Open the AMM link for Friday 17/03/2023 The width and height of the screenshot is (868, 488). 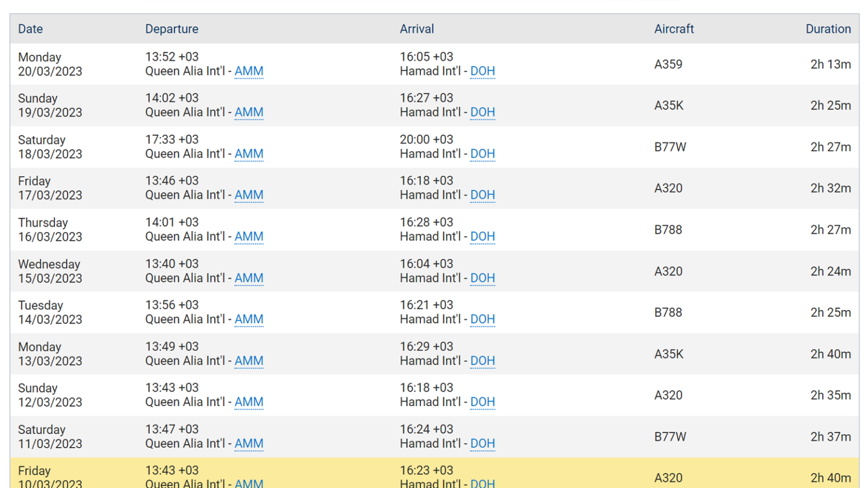pos(249,195)
